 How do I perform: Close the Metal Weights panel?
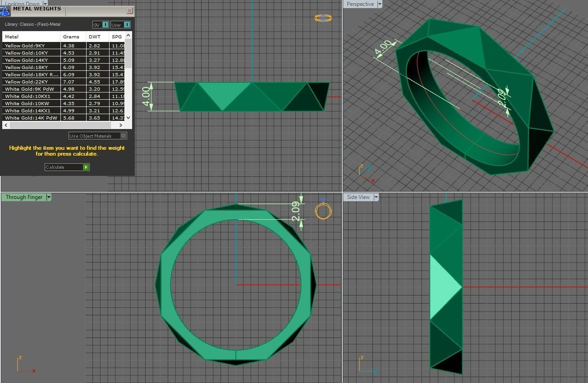[130, 10]
